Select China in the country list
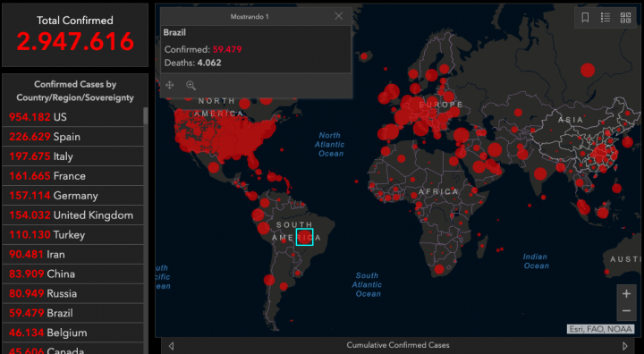The width and height of the screenshot is (644, 354). (x=72, y=274)
